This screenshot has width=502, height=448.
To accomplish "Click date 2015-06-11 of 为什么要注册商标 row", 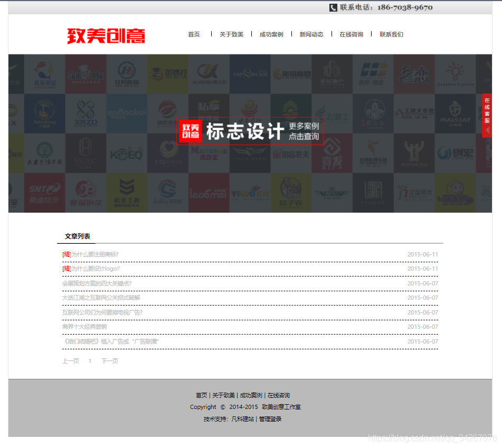I will click(423, 254).
